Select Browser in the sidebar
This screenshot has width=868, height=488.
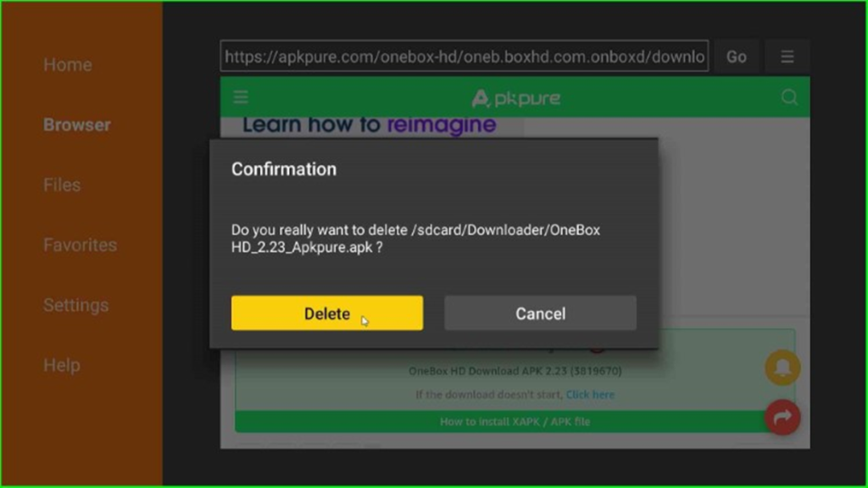(77, 125)
